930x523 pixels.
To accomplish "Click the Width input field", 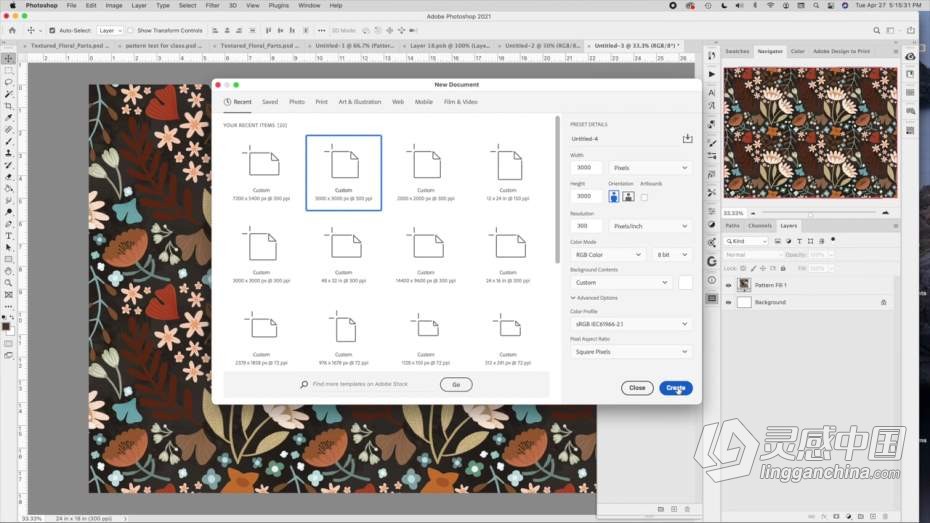I will point(586,168).
